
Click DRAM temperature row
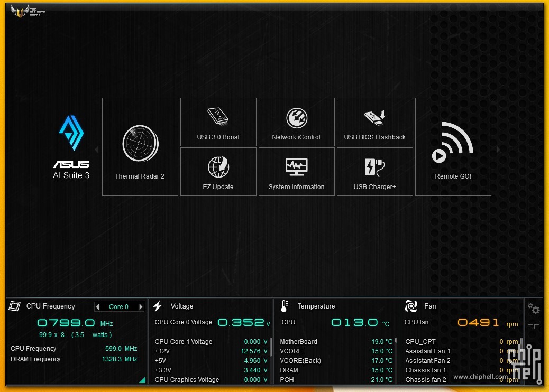336,370
